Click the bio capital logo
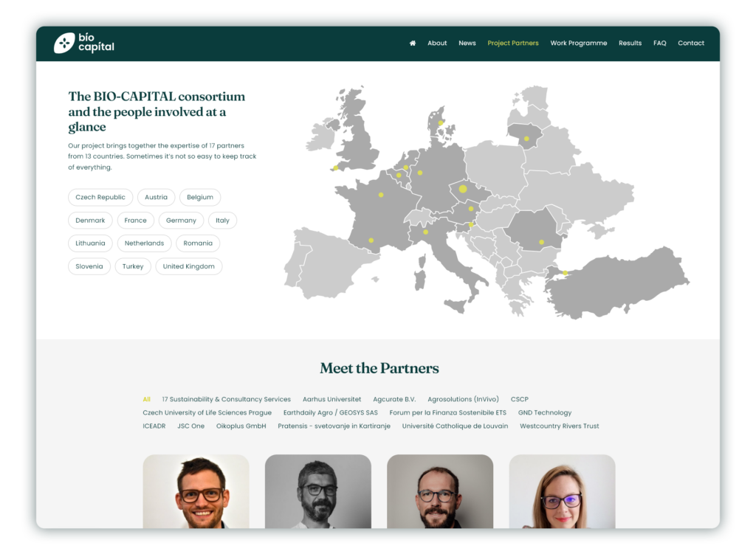The height and width of the screenshot is (554, 756). coord(84,43)
